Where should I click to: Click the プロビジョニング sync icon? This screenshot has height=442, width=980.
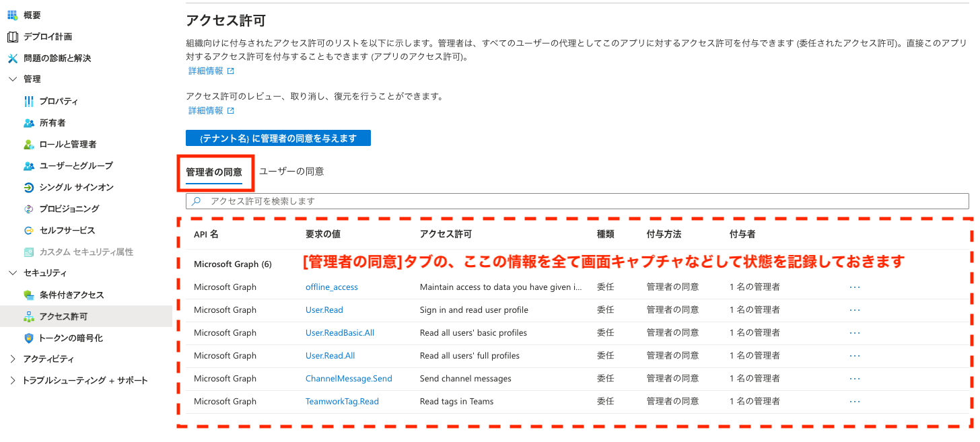[28, 209]
